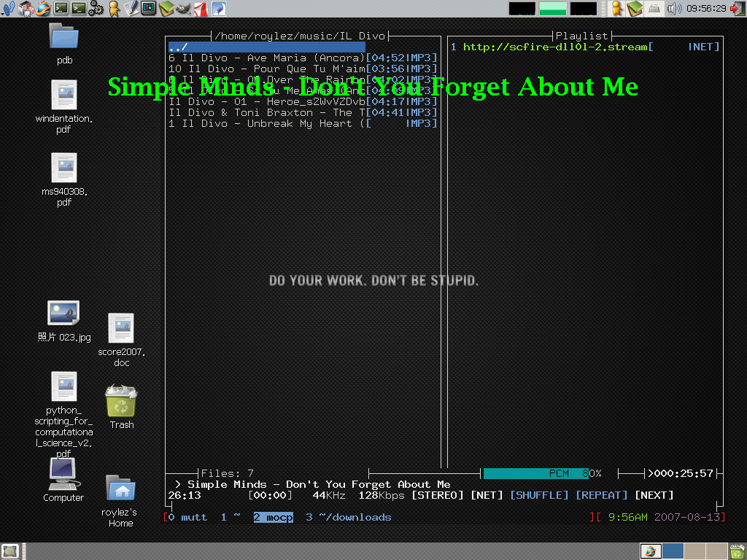Open the Trash applet in bottom panel
747x560 pixels.
[738, 551]
